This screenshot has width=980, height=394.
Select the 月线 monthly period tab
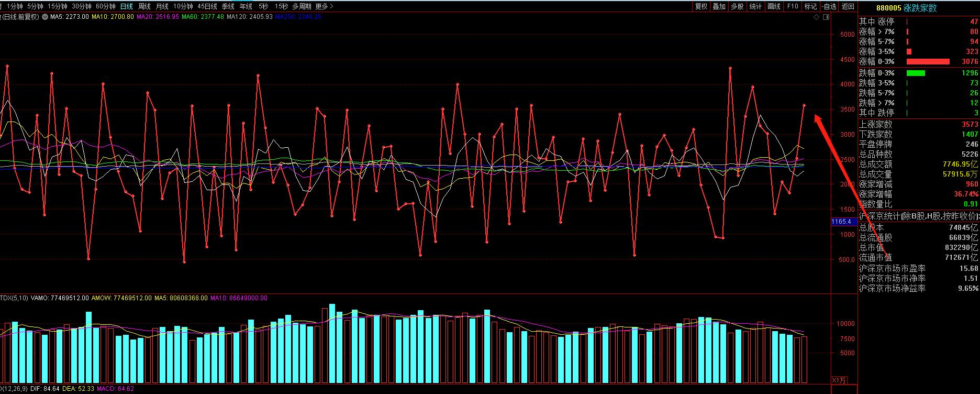coord(162,6)
